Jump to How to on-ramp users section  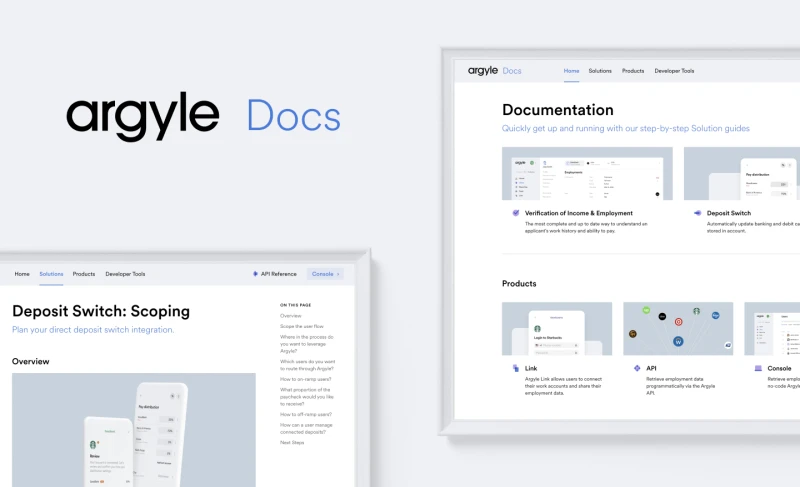(305, 379)
